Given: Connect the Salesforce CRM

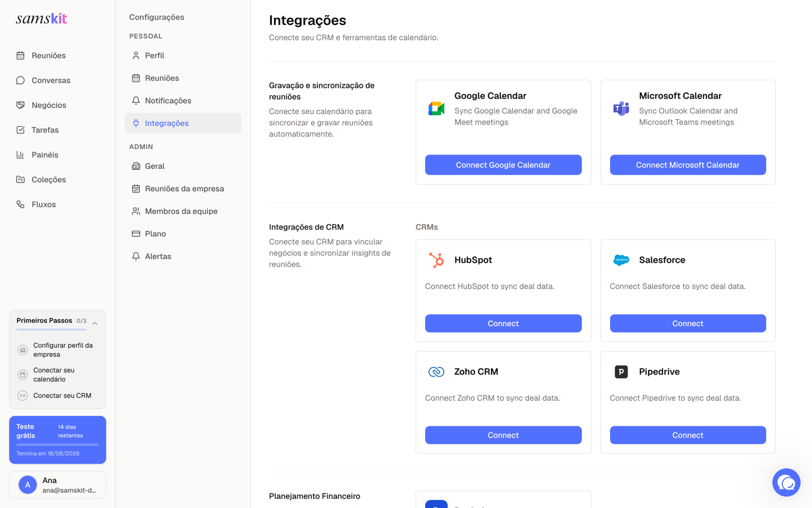Looking at the screenshot, I should (x=687, y=323).
